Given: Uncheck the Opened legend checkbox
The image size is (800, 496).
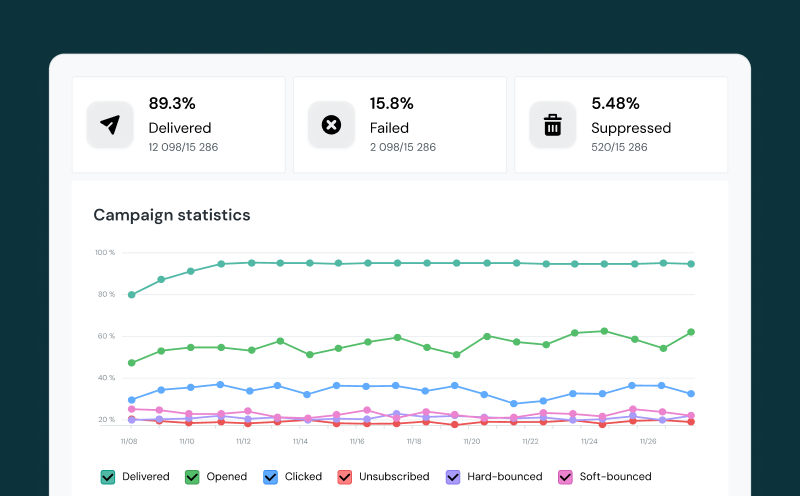Looking at the screenshot, I should click(192, 477).
